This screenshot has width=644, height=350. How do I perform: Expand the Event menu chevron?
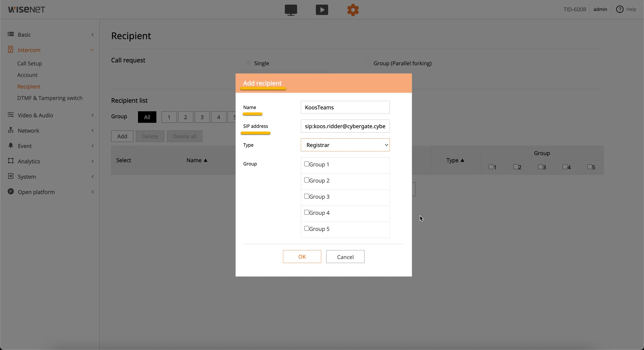point(93,146)
